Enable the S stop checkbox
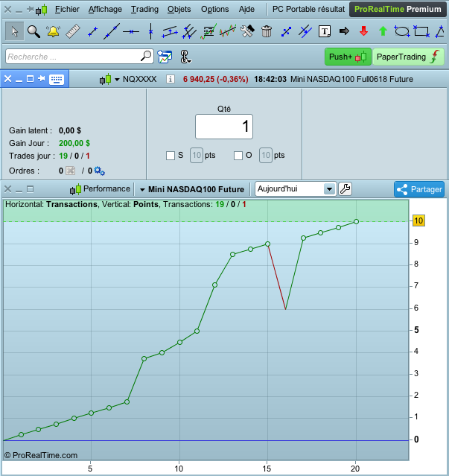The image size is (449, 476). [x=171, y=156]
